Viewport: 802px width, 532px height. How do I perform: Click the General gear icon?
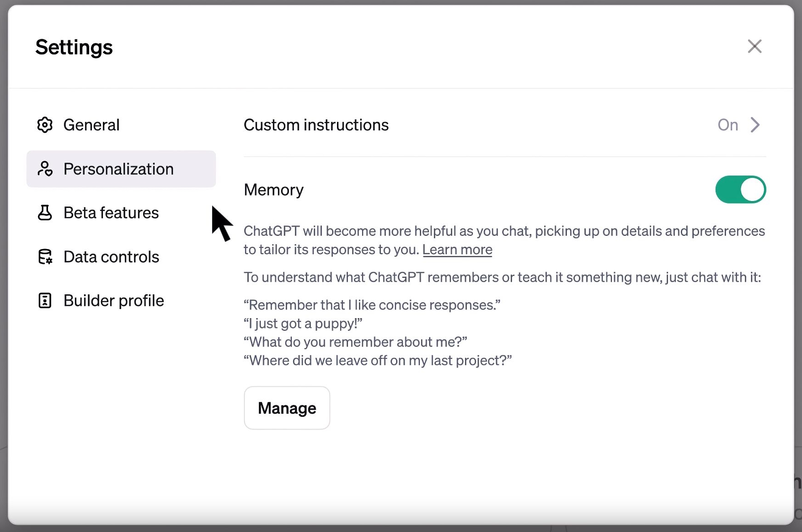coord(45,125)
